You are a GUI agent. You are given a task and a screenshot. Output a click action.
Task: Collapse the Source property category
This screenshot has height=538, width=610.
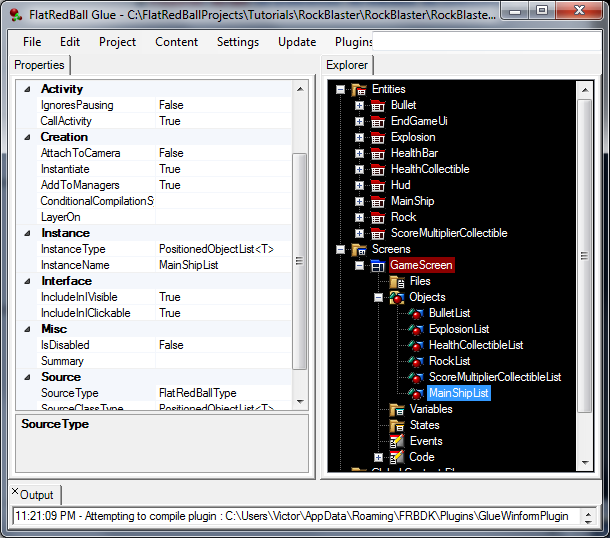[27, 377]
